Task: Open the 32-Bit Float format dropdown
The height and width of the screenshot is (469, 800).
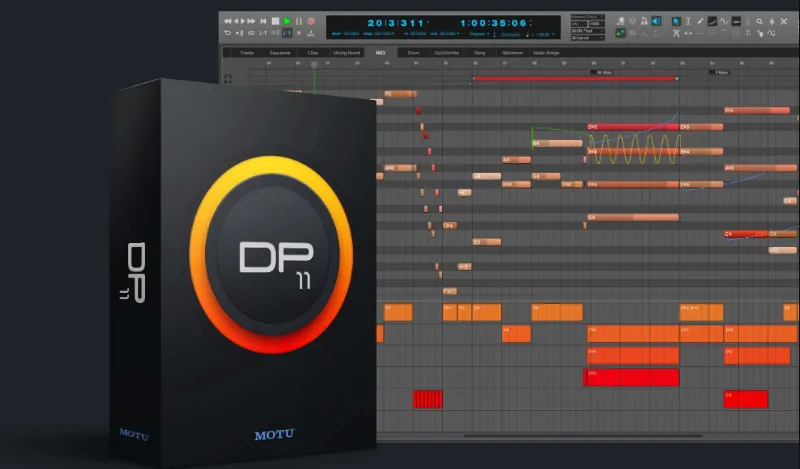Action: (x=588, y=31)
